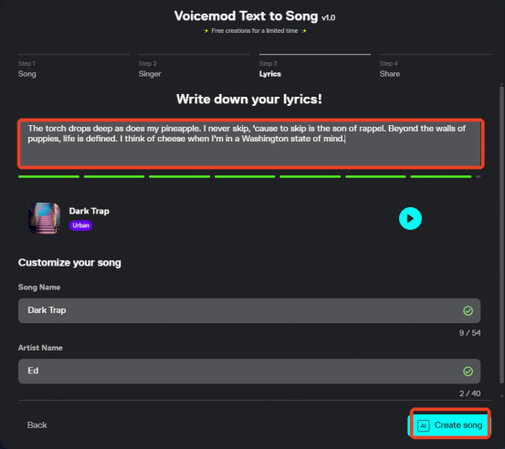
Task: Click the AI icon in Create song
Action: pos(423,426)
